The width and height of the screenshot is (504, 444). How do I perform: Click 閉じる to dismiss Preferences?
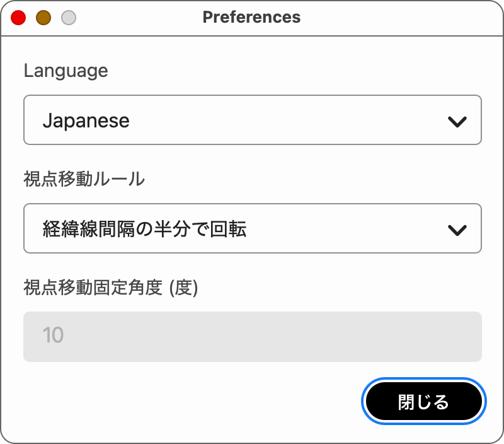[423, 401]
